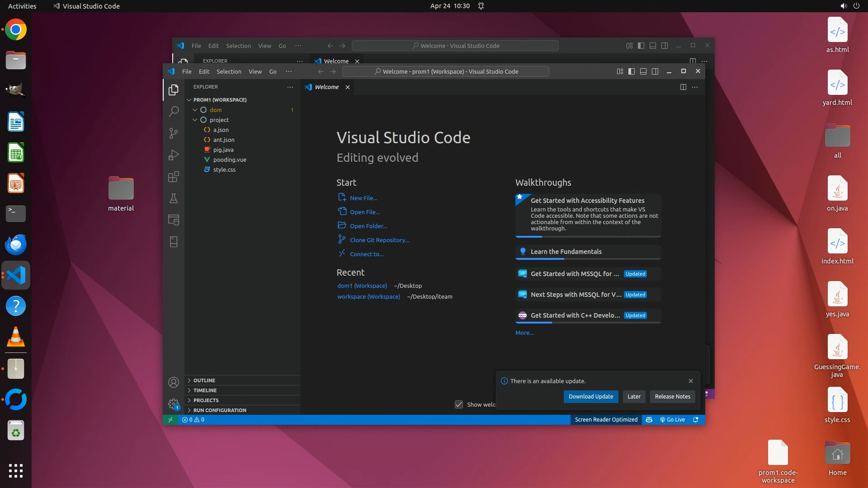This screenshot has width=868, height=488.
Task: Toggle the bottom panel layout button
Action: click(643, 71)
